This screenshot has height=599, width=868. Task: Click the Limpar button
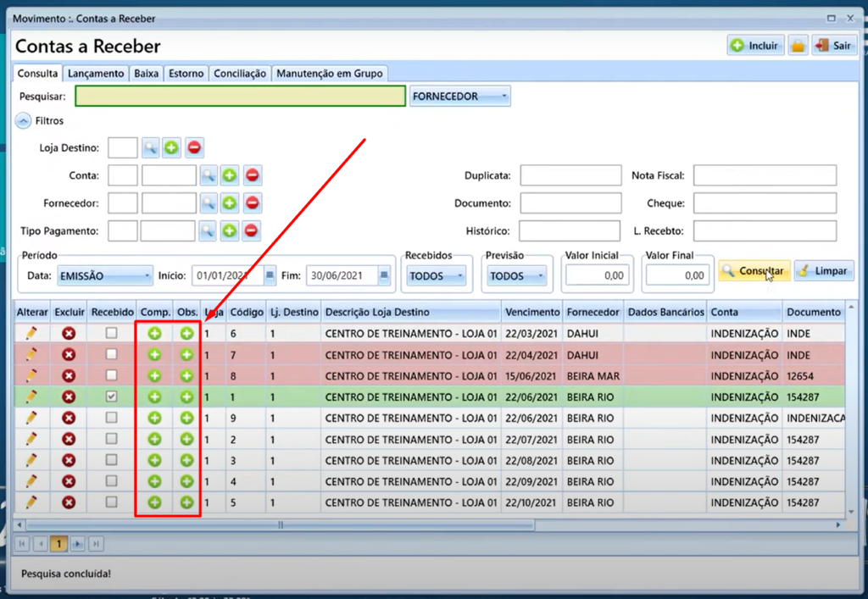click(824, 271)
